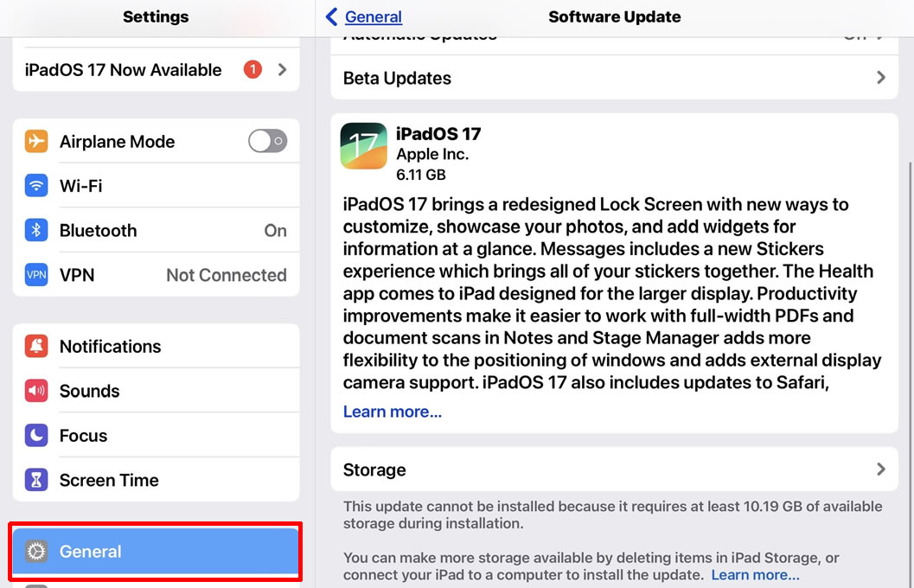Click Learn more link about storage
Screen dimensions: 914x588
(x=755, y=575)
